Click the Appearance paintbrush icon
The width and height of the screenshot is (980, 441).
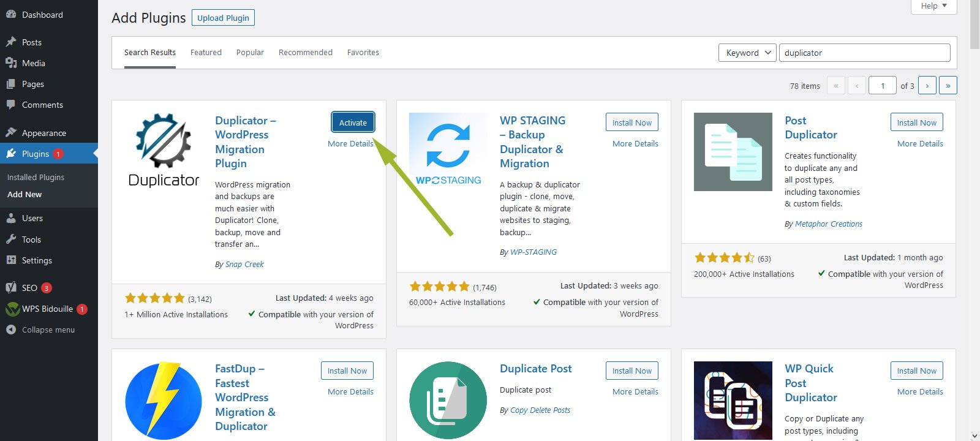point(11,133)
